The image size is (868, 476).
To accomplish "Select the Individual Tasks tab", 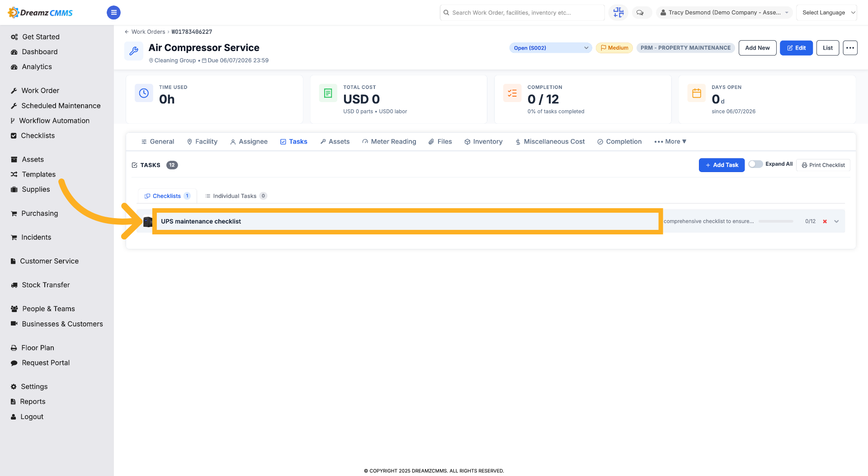I will pyautogui.click(x=236, y=196).
